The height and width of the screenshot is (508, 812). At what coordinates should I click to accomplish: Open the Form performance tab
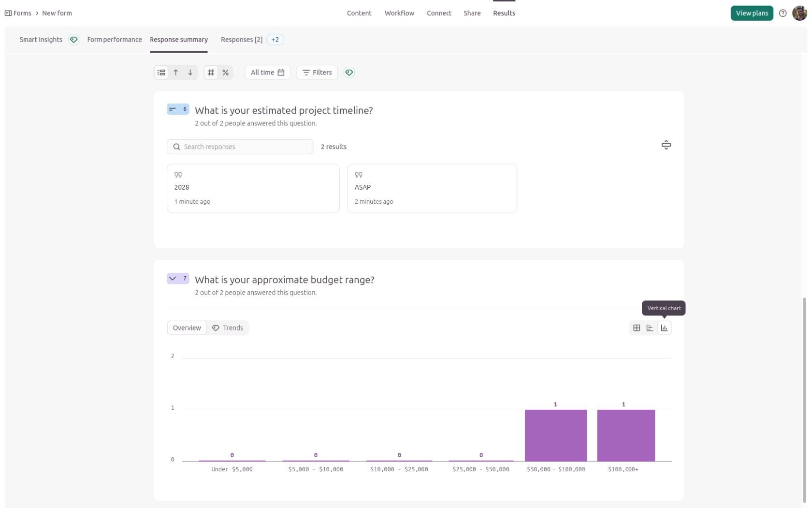pyautogui.click(x=115, y=40)
